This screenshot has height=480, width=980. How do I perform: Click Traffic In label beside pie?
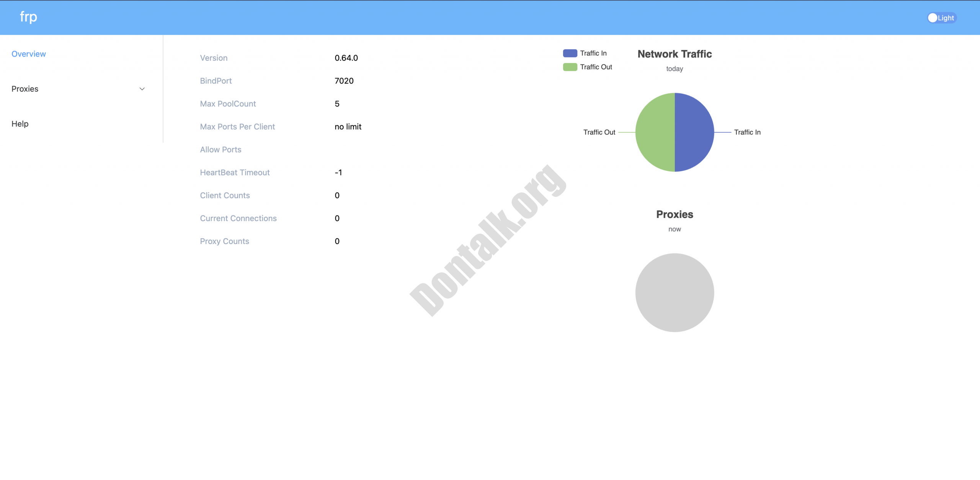point(747,132)
